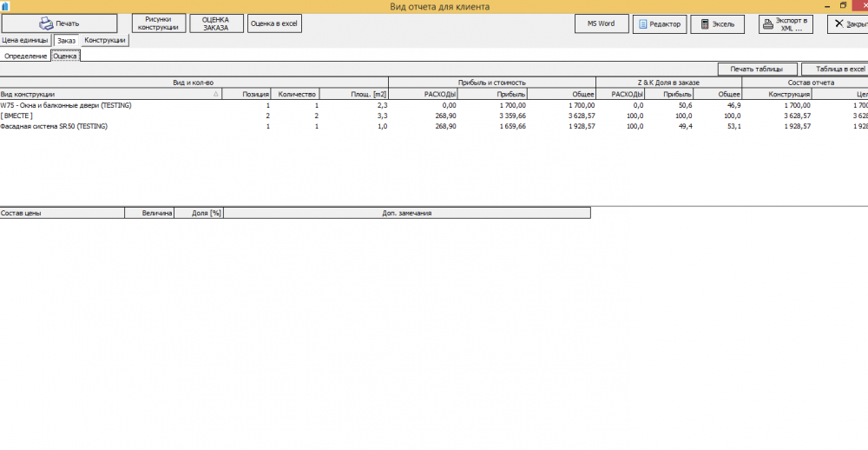This screenshot has width=868, height=450.
Task: Click the Закрыть close button
Action: (x=847, y=24)
